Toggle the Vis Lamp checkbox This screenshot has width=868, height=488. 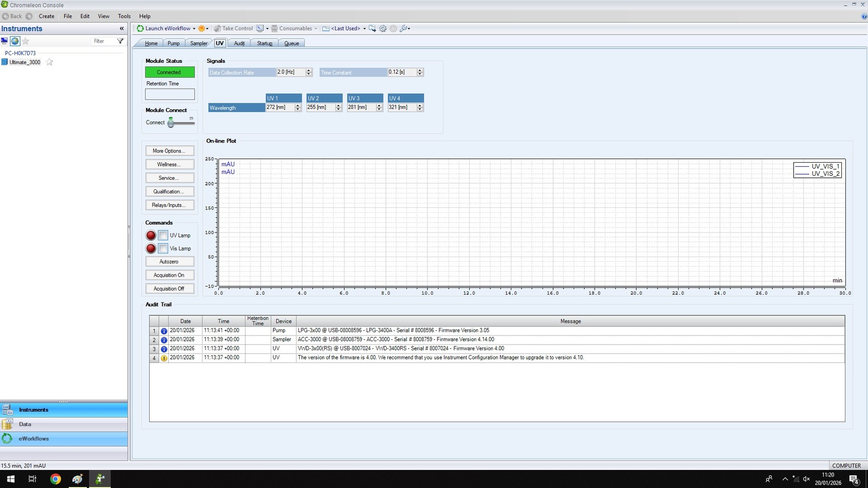(x=163, y=249)
